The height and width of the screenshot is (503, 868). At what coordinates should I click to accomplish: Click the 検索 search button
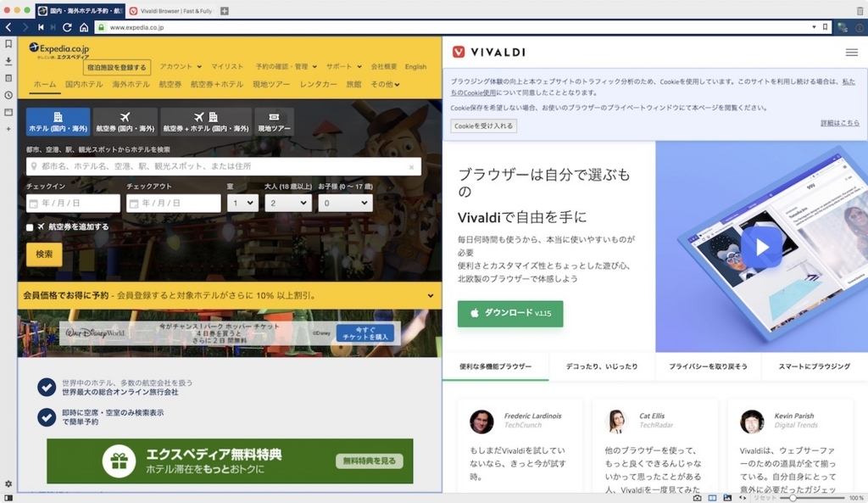tap(43, 254)
